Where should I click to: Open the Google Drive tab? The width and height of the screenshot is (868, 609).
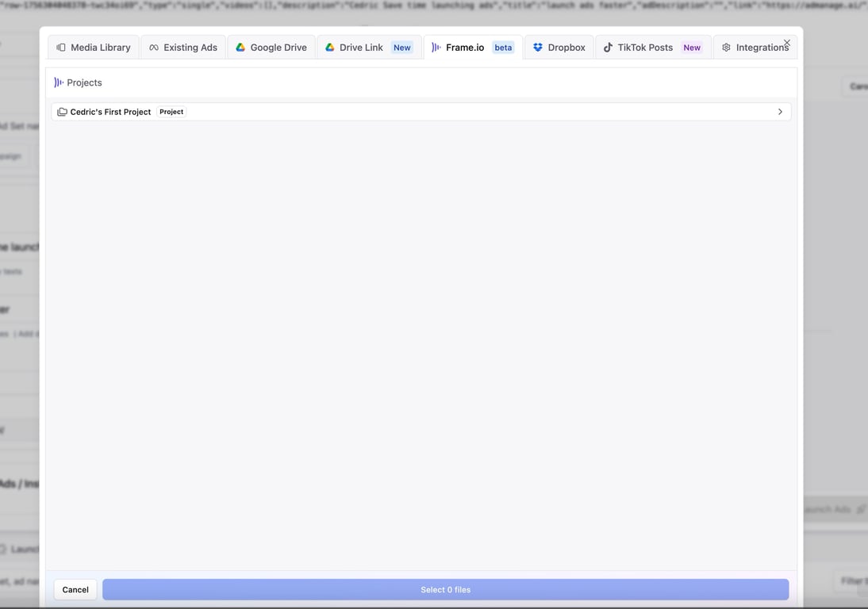[x=271, y=48]
